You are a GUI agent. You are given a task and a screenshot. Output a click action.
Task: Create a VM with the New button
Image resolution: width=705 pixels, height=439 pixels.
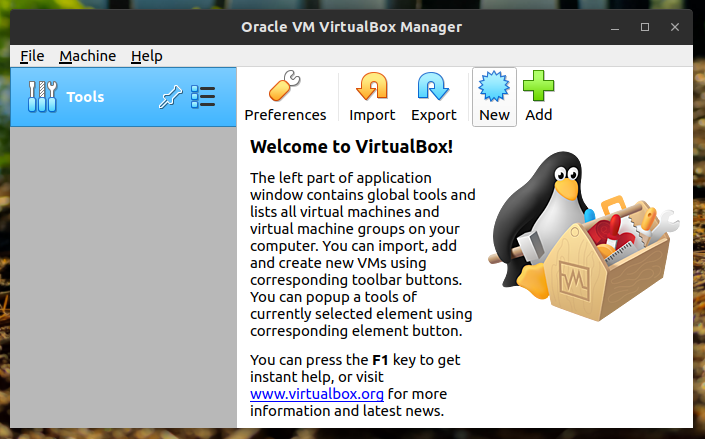tap(494, 97)
